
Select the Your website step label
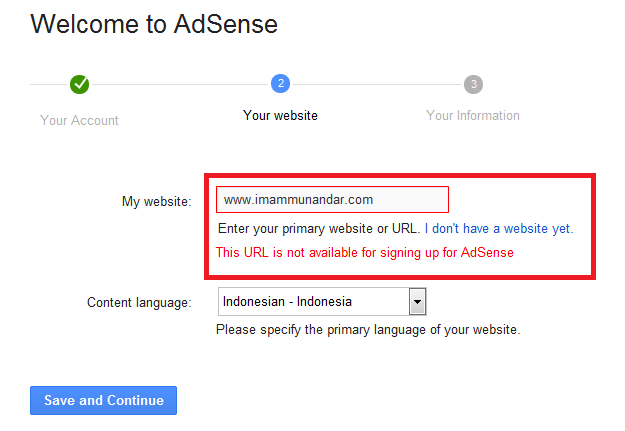point(280,116)
